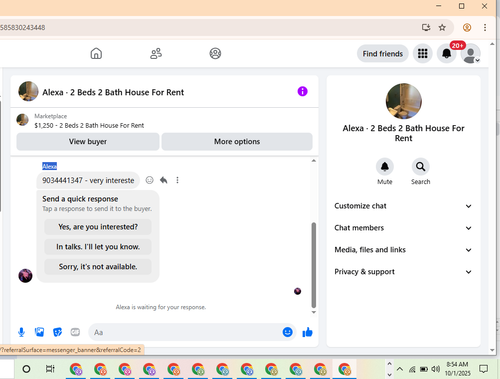Click the highlighted Alexa sender name
Viewport: 500px width, 379px height.
coord(49,166)
